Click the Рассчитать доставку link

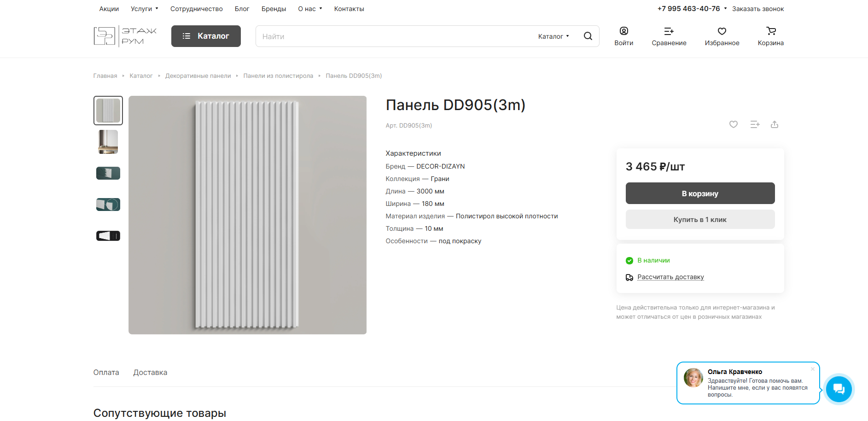click(670, 277)
